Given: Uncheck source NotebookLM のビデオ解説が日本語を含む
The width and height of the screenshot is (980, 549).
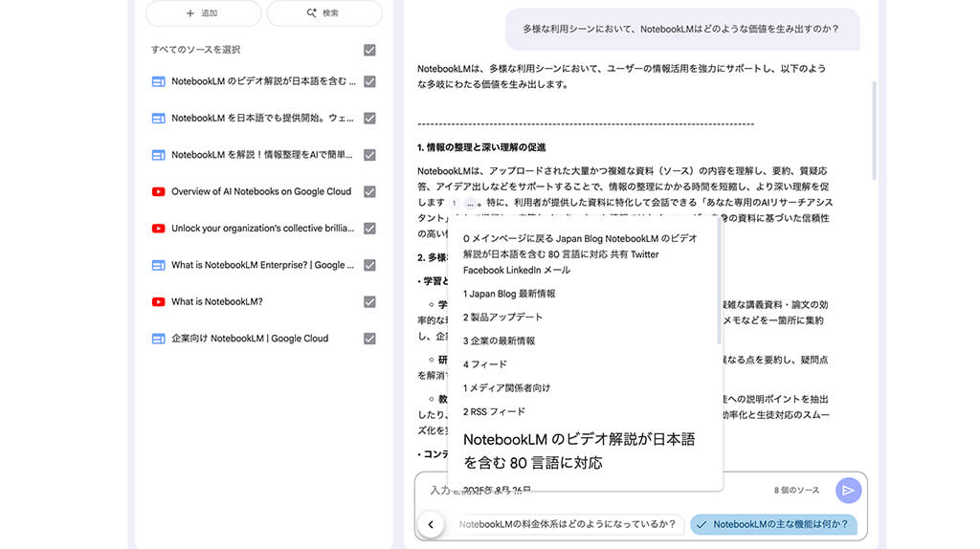Looking at the screenshot, I should point(369,82).
